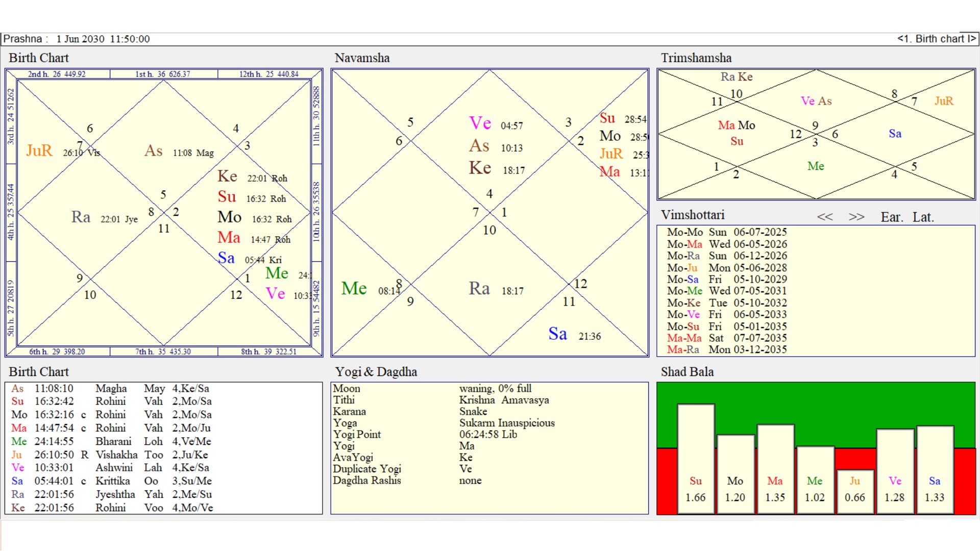Click the As Magha row in Birth Chart table

[110, 388]
